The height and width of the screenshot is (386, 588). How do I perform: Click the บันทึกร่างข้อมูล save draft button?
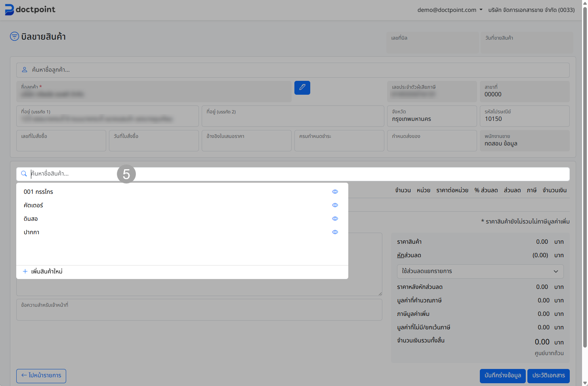pyautogui.click(x=502, y=376)
